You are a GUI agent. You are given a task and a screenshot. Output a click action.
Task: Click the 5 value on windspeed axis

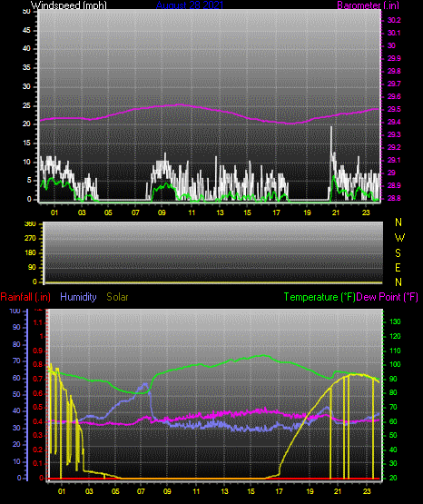[29, 181]
